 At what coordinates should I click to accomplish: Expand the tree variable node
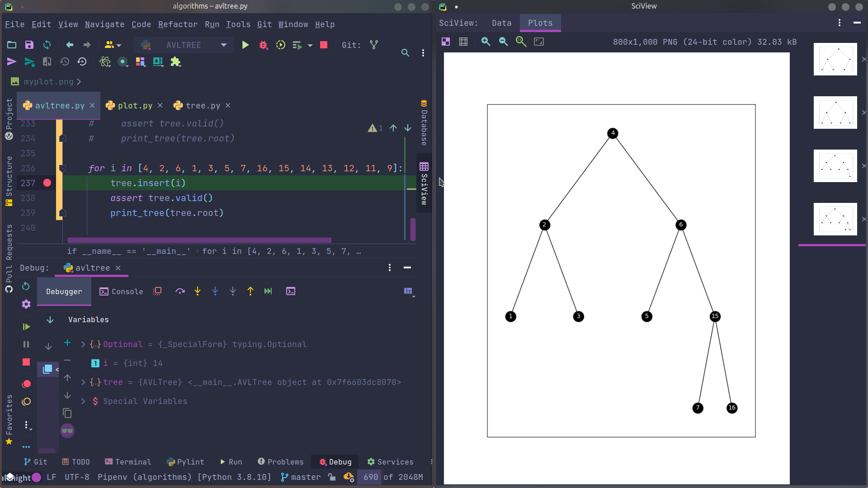pyautogui.click(x=83, y=382)
